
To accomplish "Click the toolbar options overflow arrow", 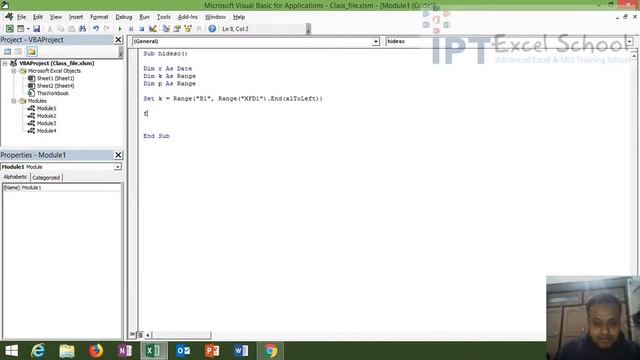I will pyautogui.click(x=309, y=29).
